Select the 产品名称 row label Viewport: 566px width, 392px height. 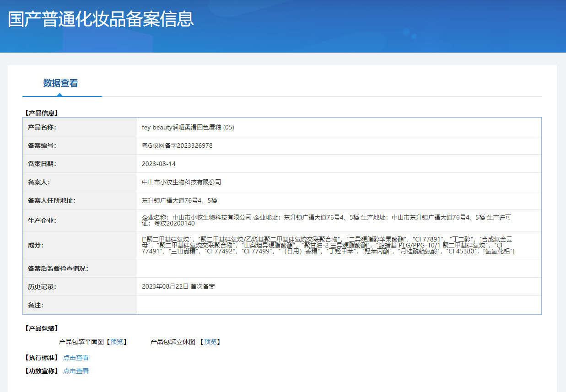(x=43, y=127)
